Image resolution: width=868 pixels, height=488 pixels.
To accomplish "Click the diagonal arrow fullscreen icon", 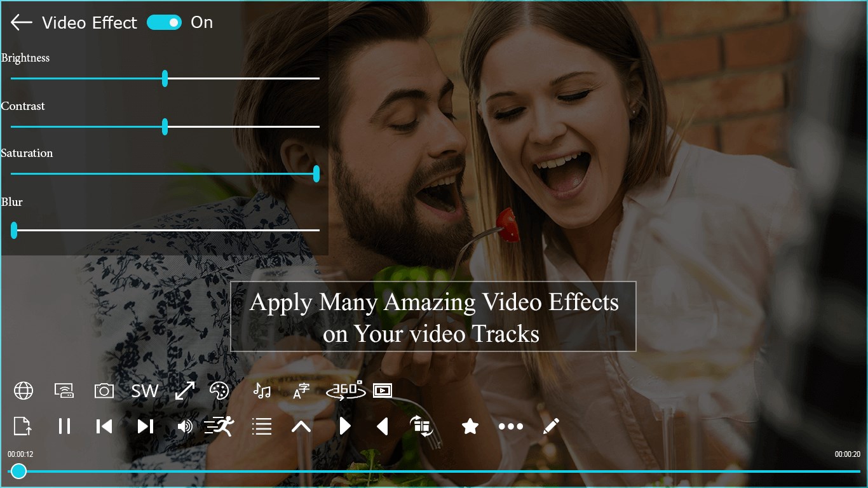I will point(185,390).
